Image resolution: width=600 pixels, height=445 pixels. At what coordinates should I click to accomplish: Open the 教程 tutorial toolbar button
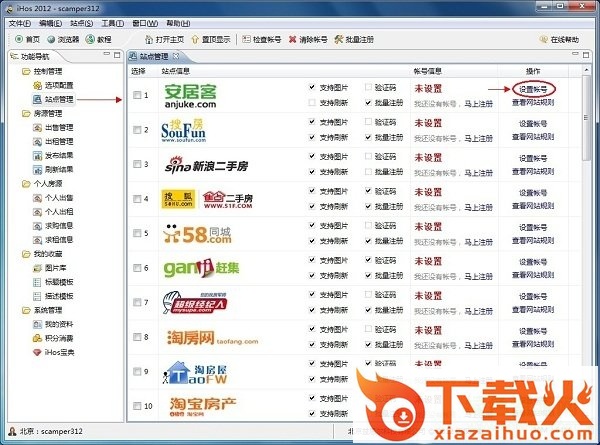tap(99, 39)
